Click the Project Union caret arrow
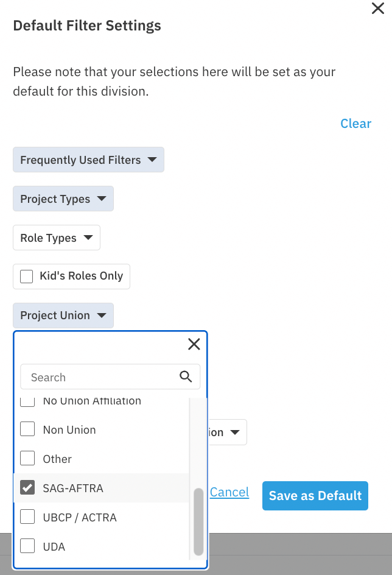This screenshot has width=392, height=575. click(102, 315)
